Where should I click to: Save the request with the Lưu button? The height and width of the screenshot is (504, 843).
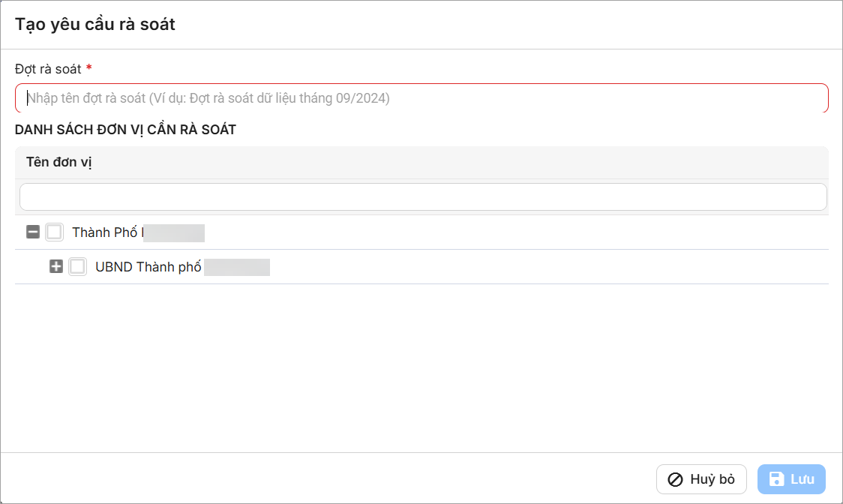point(791,478)
